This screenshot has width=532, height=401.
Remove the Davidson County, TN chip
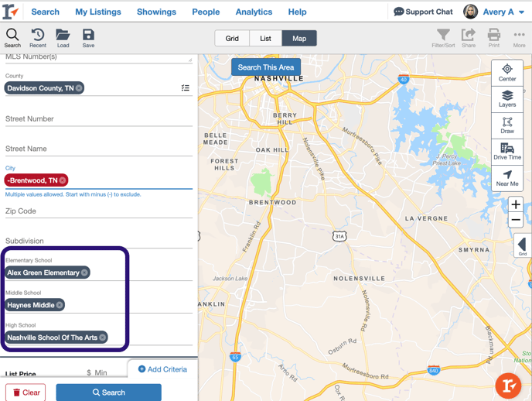click(79, 88)
